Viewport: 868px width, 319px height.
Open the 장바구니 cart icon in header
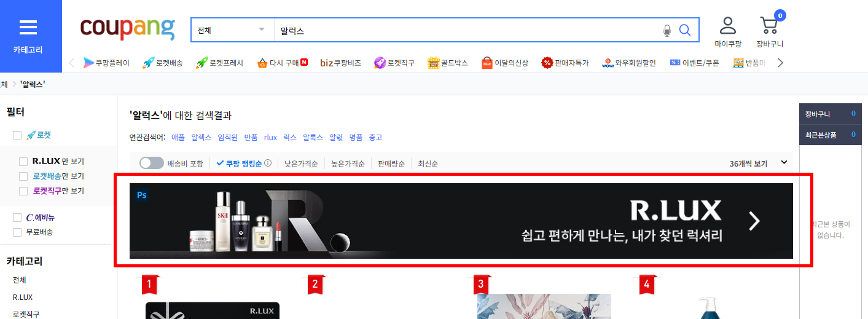tap(770, 32)
